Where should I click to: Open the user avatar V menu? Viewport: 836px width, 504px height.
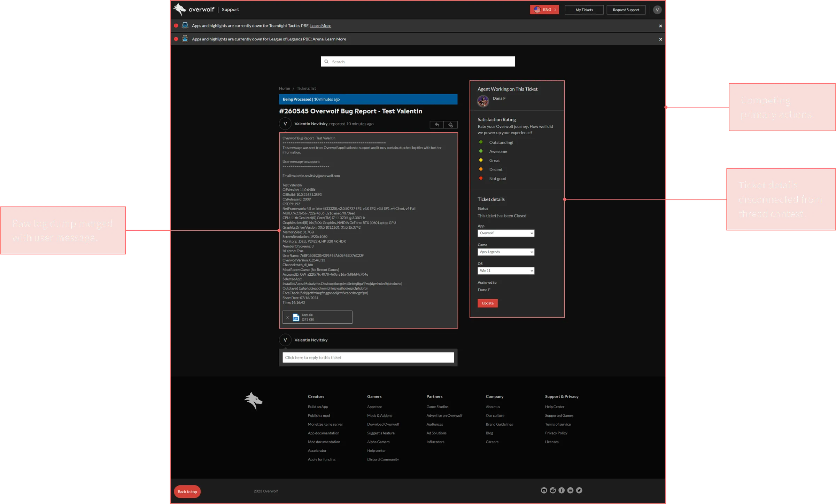tap(657, 10)
